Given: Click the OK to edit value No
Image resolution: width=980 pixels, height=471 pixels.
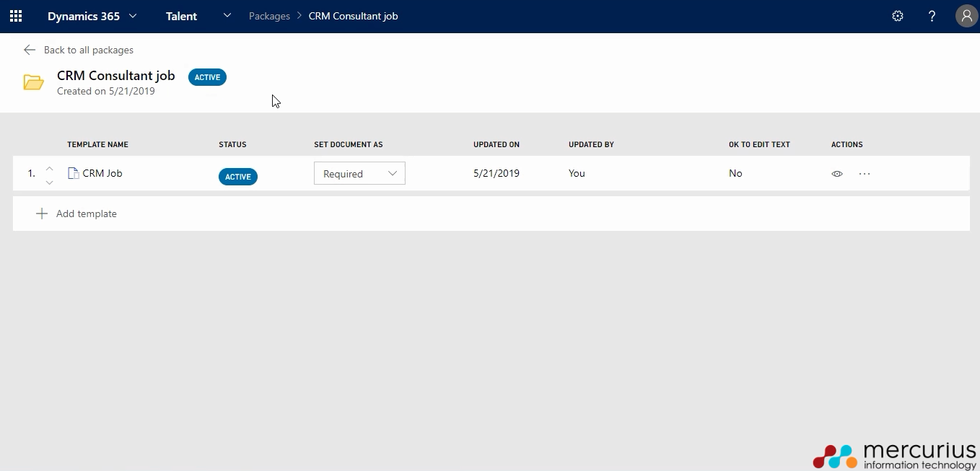Looking at the screenshot, I should click(x=735, y=173).
